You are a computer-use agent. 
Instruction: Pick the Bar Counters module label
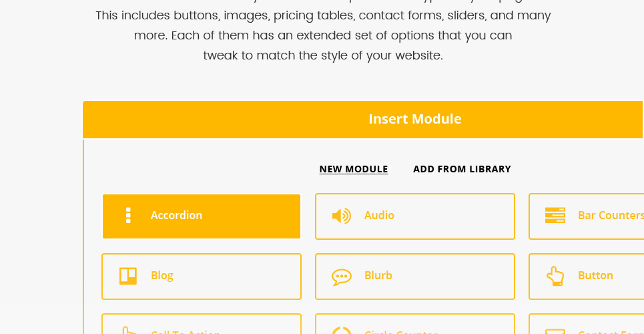pyautogui.click(x=610, y=215)
